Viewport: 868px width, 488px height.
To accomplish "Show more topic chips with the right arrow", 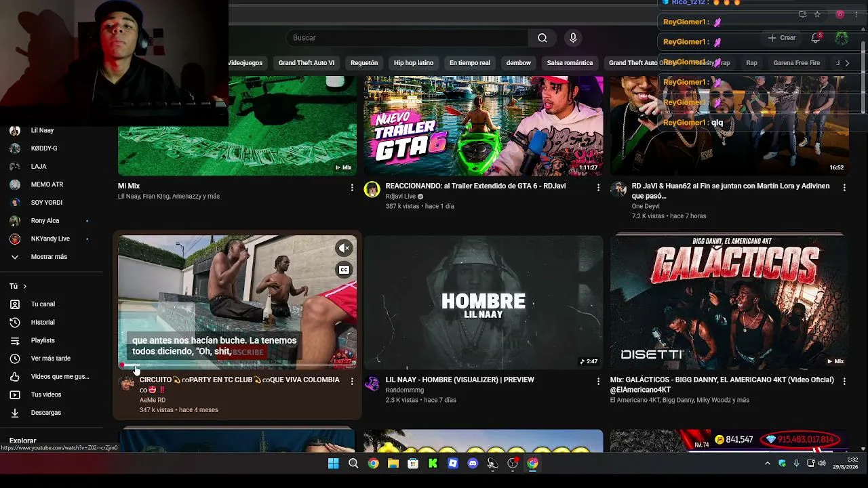I will [847, 63].
